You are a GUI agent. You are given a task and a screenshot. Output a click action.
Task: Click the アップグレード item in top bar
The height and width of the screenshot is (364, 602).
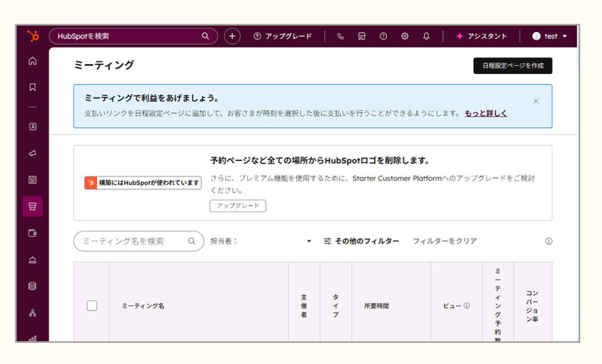[282, 36]
